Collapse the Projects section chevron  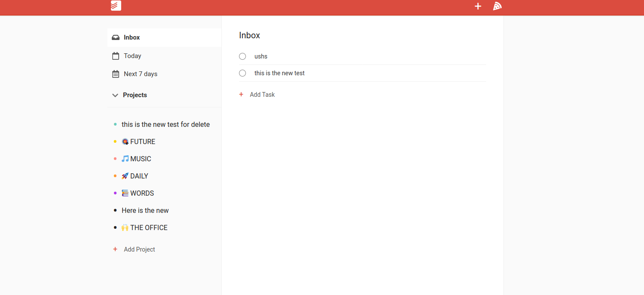[x=115, y=95]
